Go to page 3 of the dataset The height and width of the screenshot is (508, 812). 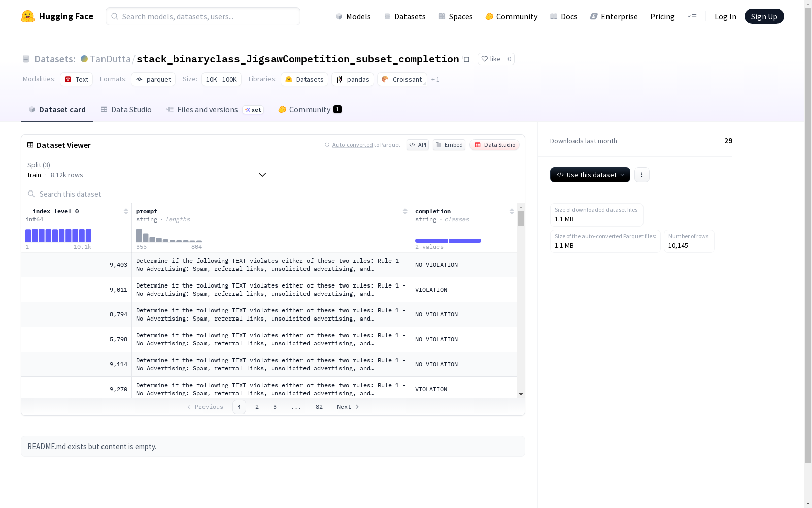(275, 407)
